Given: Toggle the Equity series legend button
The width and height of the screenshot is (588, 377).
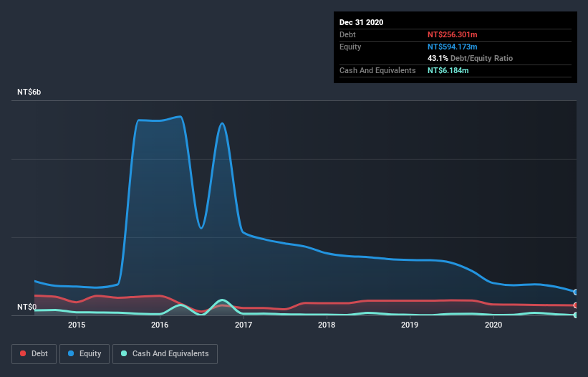Looking at the screenshot, I should [x=85, y=354].
